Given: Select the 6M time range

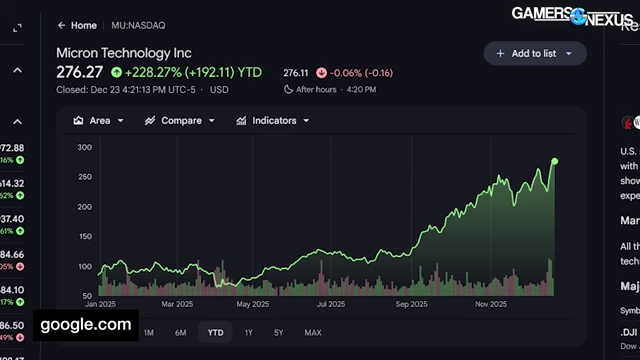Looking at the screenshot, I should click(181, 333).
